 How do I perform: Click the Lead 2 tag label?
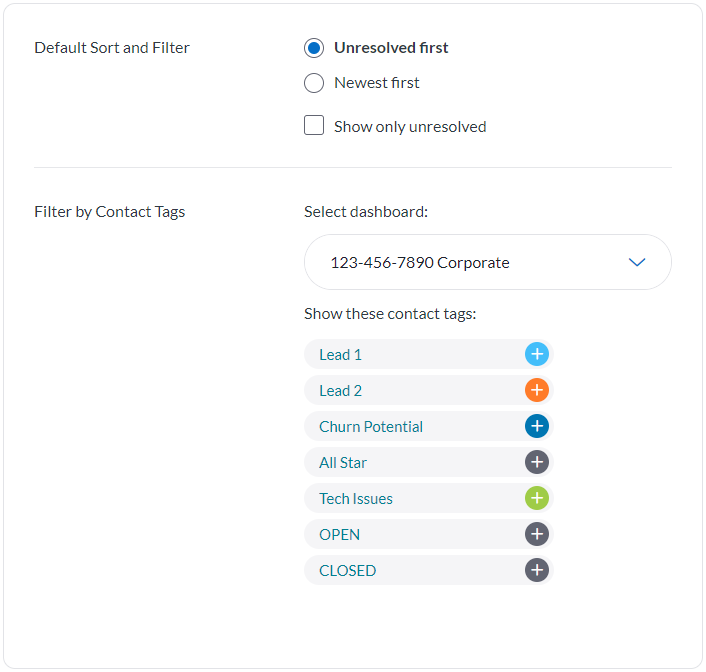coord(341,391)
